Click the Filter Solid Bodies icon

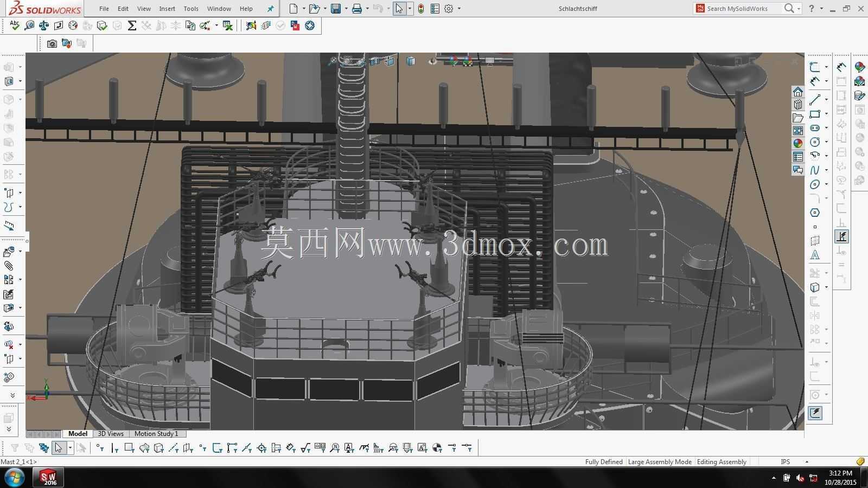click(x=158, y=448)
